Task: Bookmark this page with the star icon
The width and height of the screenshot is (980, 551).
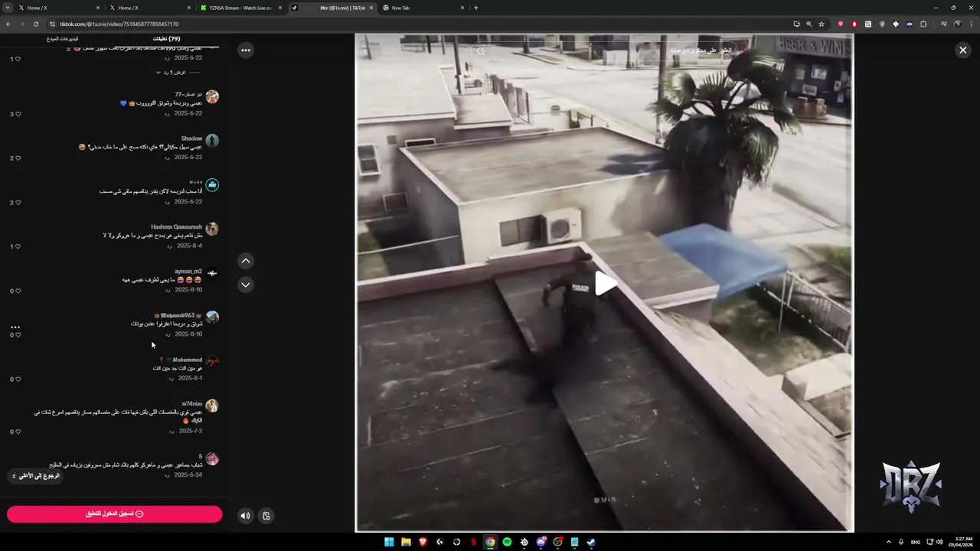Action: (822, 24)
